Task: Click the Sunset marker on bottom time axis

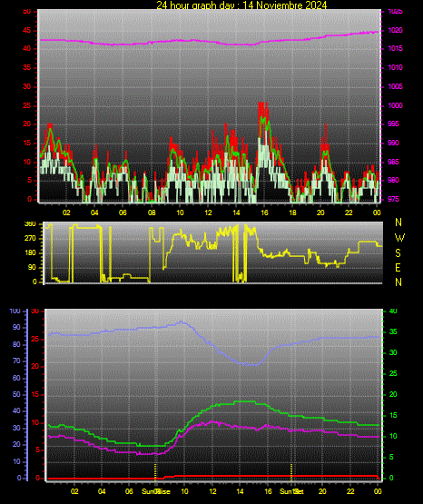Action: click(x=291, y=491)
